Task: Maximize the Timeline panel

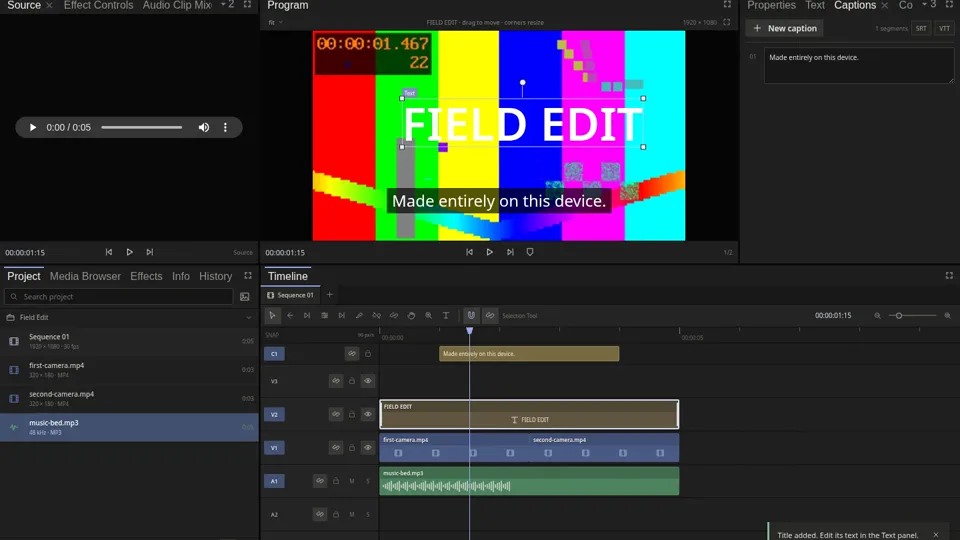Action: (x=949, y=276)
